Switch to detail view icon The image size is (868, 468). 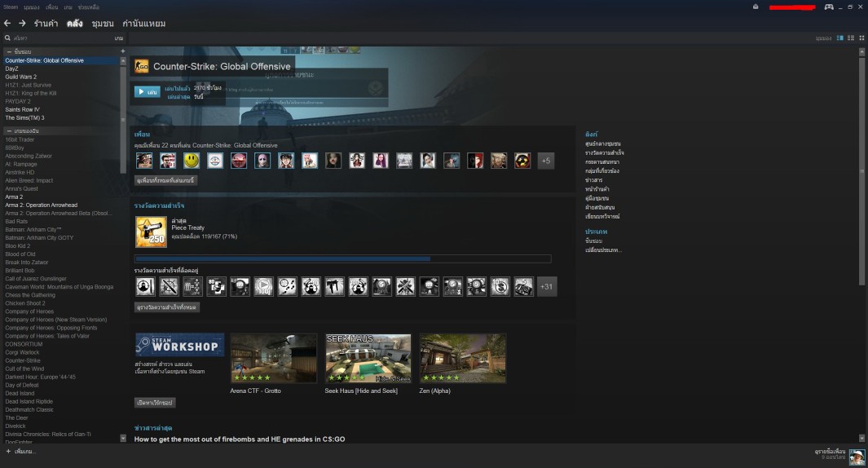click(839, 38)
